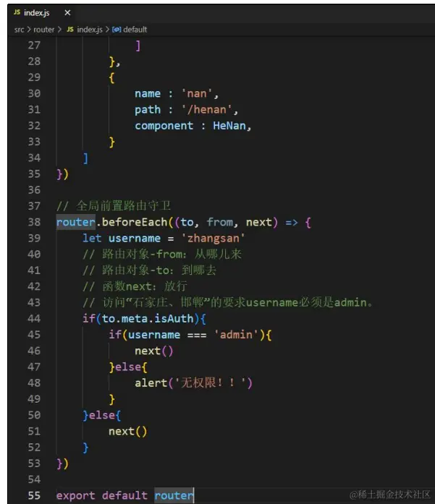Click the name key on line 30
435x504 pixels.
coord(148,93)
